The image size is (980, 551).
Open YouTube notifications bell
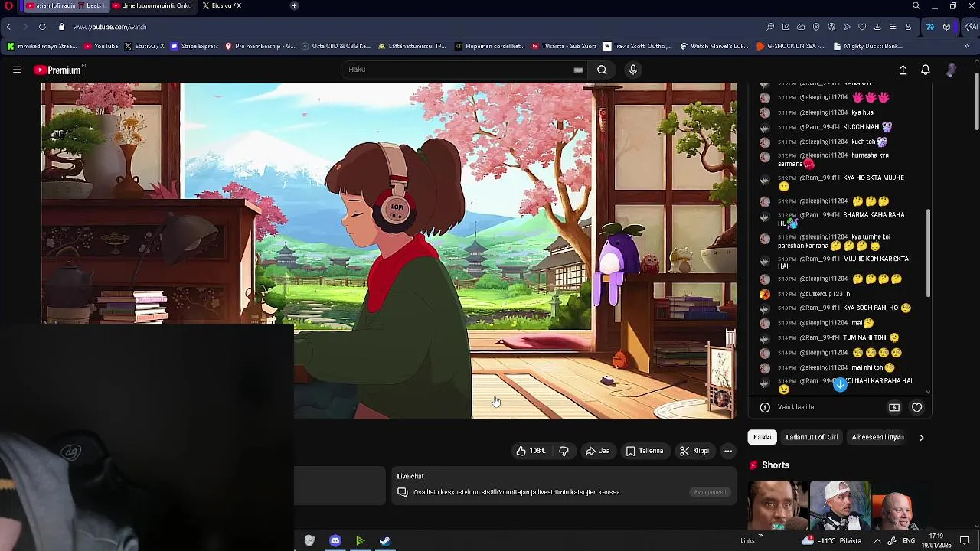(x=926, y=70)
